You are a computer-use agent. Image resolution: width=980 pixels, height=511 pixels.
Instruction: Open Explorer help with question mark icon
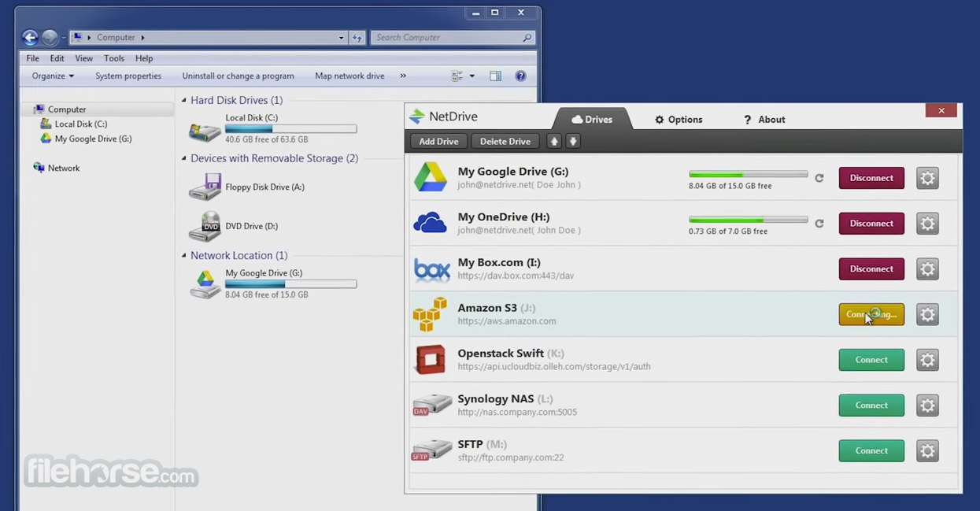pos(520,76)
